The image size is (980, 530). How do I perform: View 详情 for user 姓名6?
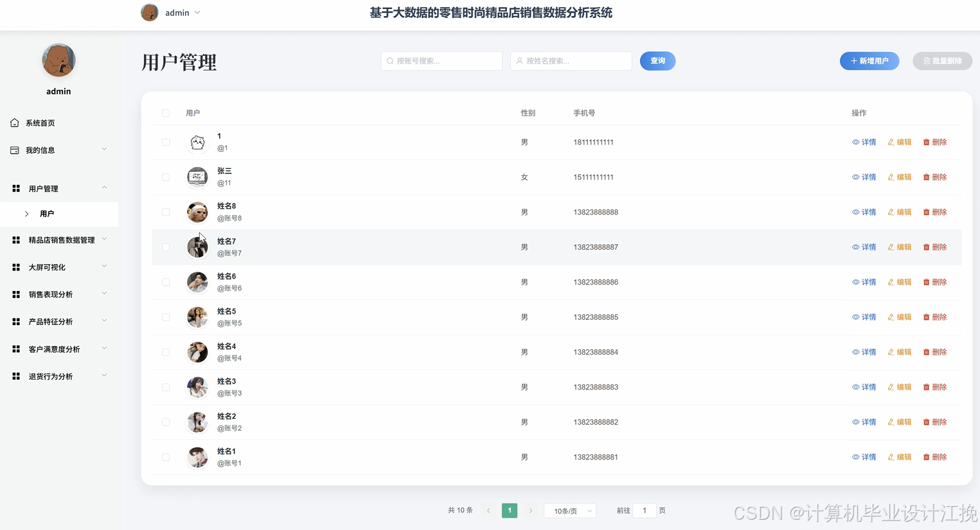pyautogui.click(x=864, y=282)
